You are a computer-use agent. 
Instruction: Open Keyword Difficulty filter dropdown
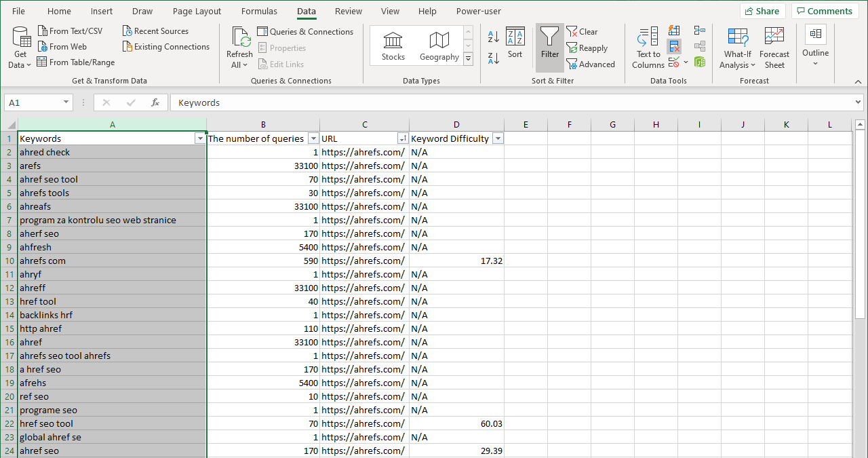click(x=498, y=138)
